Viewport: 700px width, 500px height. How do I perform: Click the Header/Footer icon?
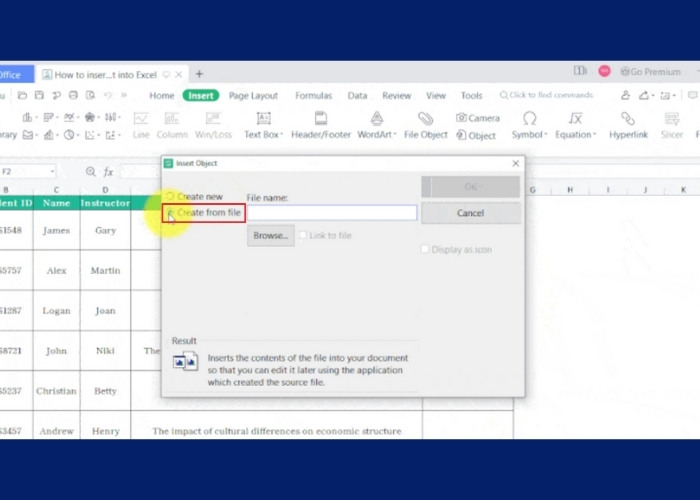tap(321, 118)
